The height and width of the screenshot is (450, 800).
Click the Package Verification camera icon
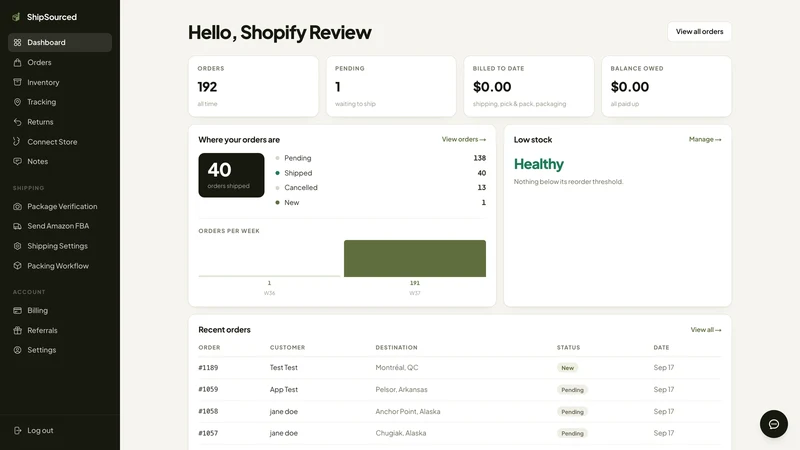[x=17, y=207]
